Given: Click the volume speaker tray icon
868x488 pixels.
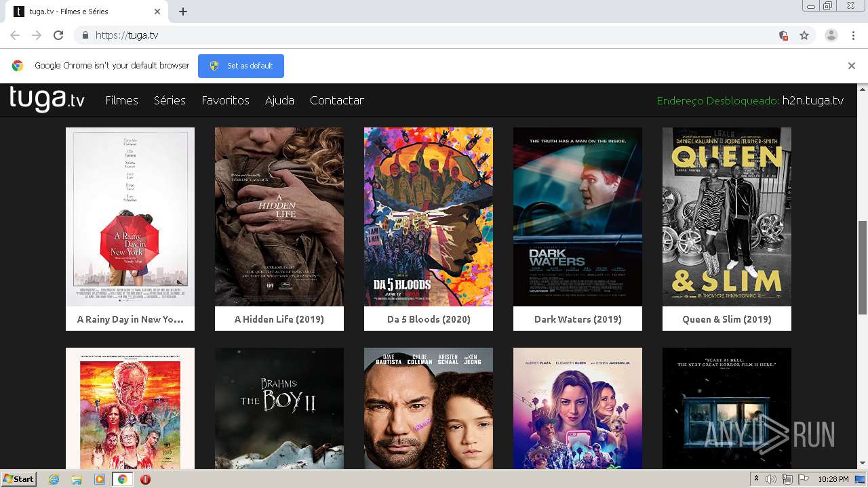Looking at the screenshot, I should [x=771, y=479].
